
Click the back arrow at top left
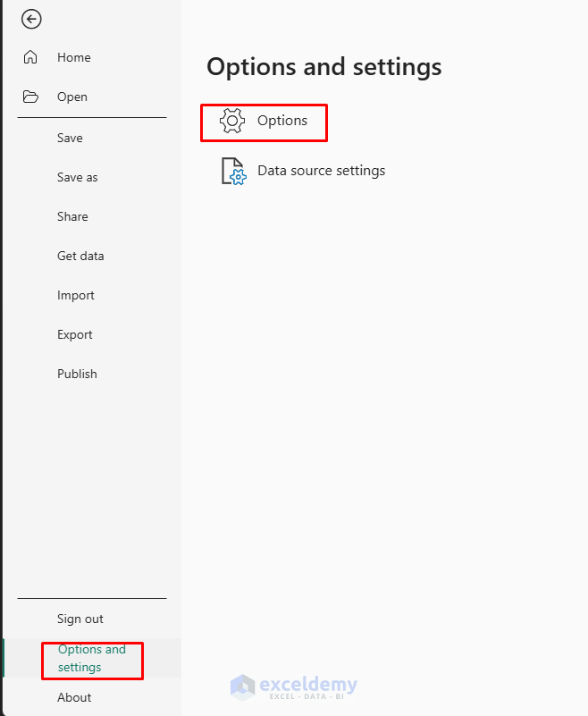31,19
